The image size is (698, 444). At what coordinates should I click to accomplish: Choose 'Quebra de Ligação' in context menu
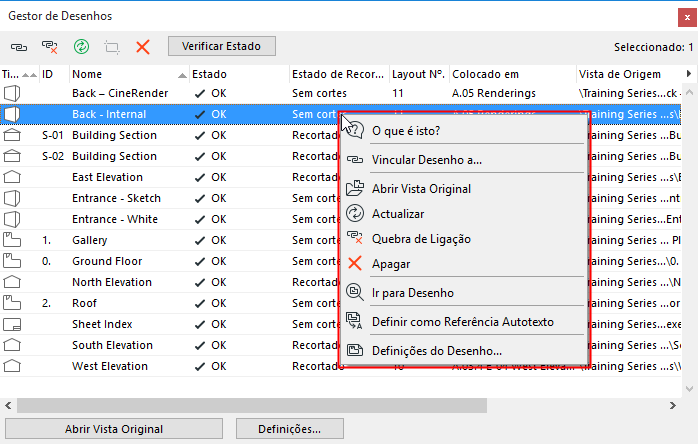coord(421,239)
